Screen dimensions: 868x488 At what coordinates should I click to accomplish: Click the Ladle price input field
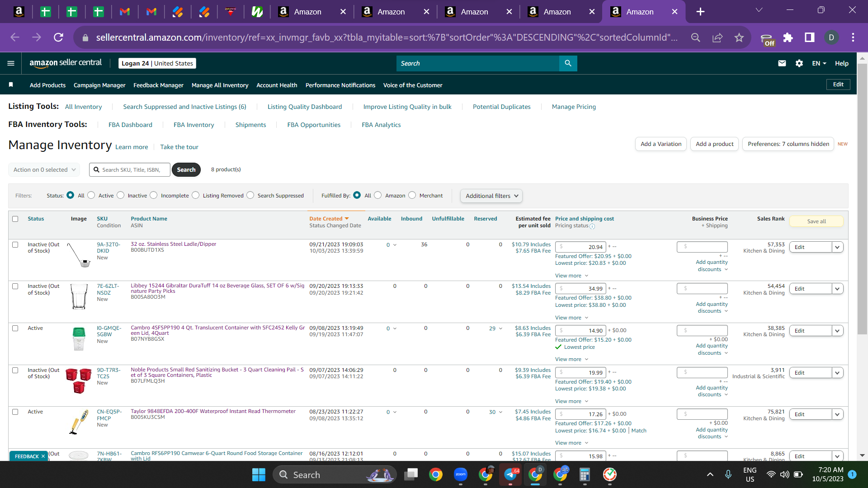[580, 247]
